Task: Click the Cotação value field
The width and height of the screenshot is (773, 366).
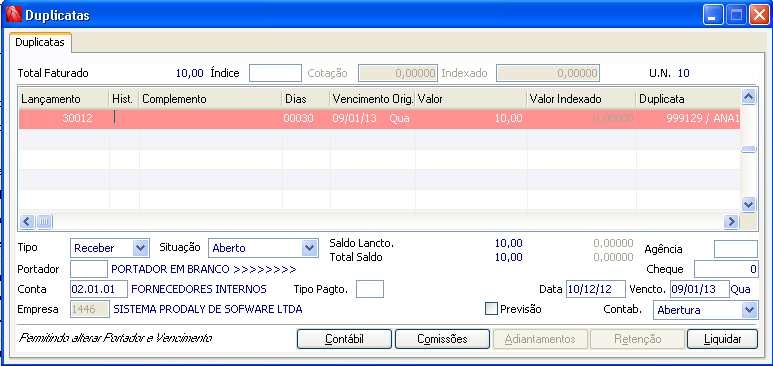Action: [x=397, y=73]
